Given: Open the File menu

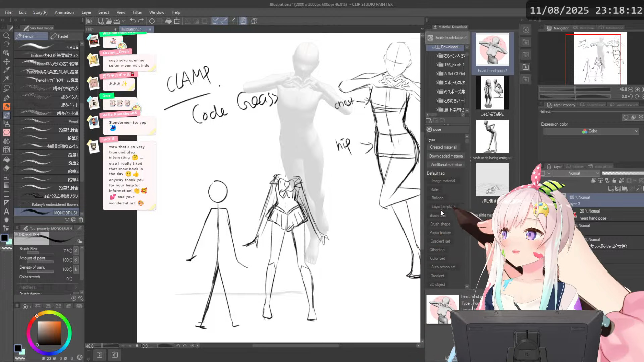Looking at the screenshot, I should pos(8,12).
